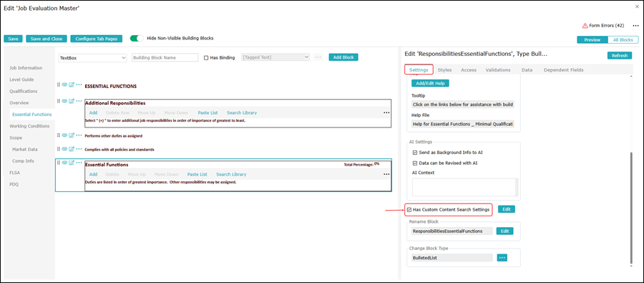Switch to the Data tab

[527, 70]
